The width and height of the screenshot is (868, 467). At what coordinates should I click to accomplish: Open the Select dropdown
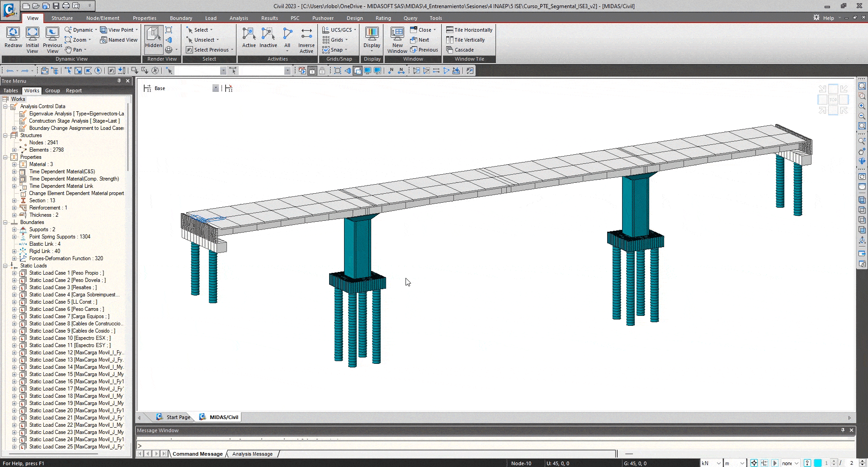199,30
